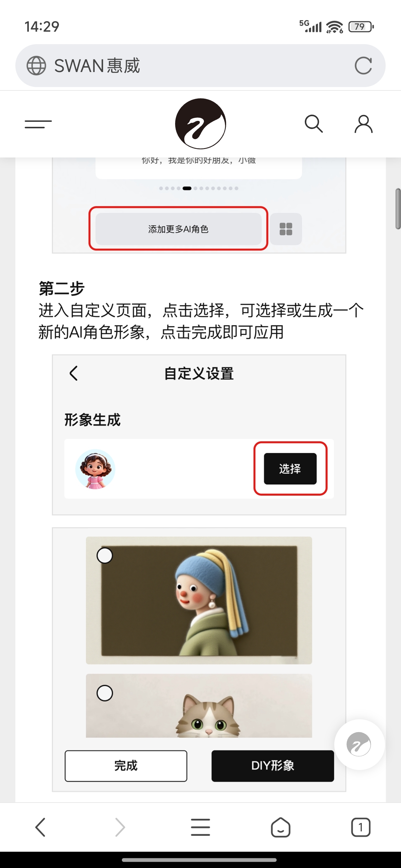401x868 pixels.
Task: Navigate back using browser back arrow
Action: [40, 827]
